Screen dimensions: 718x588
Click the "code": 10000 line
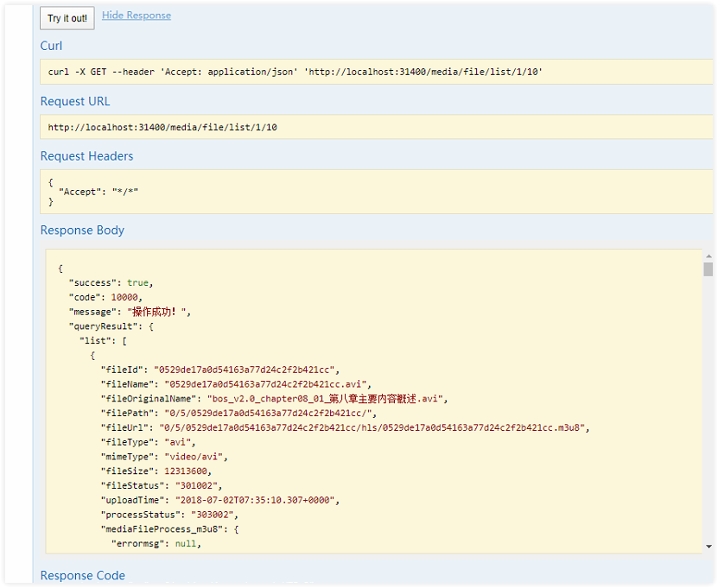tap(105, 297)
